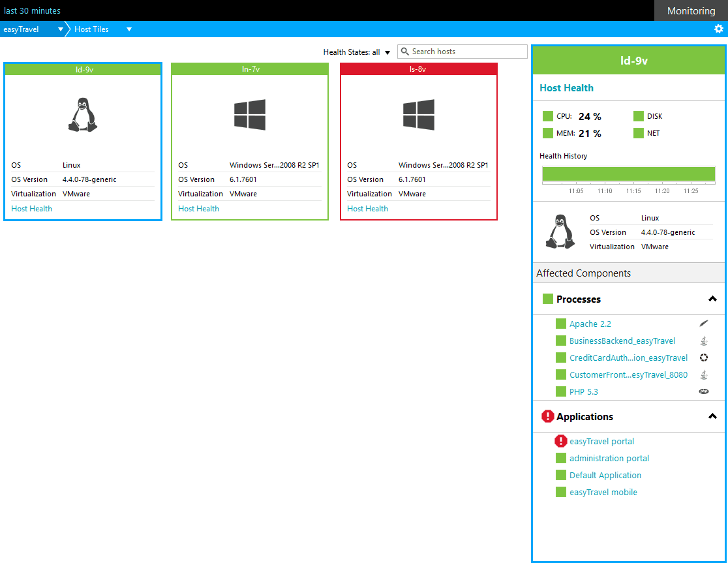Click the Java icon beside CustomerFront...esyTravel_8080
Viewport: 728px width, 563px height.
click(704, 374)
